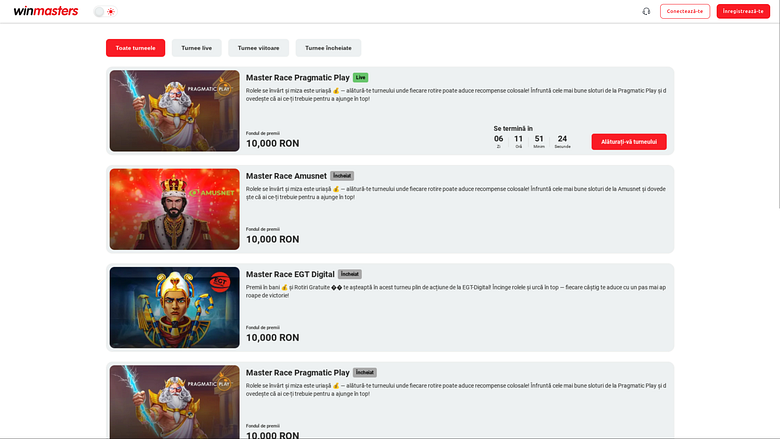The height and width of the screenshot is (439, 780).
Task: Click the Încheiat badge next to EGT Digital
Action: pos(350,274)
